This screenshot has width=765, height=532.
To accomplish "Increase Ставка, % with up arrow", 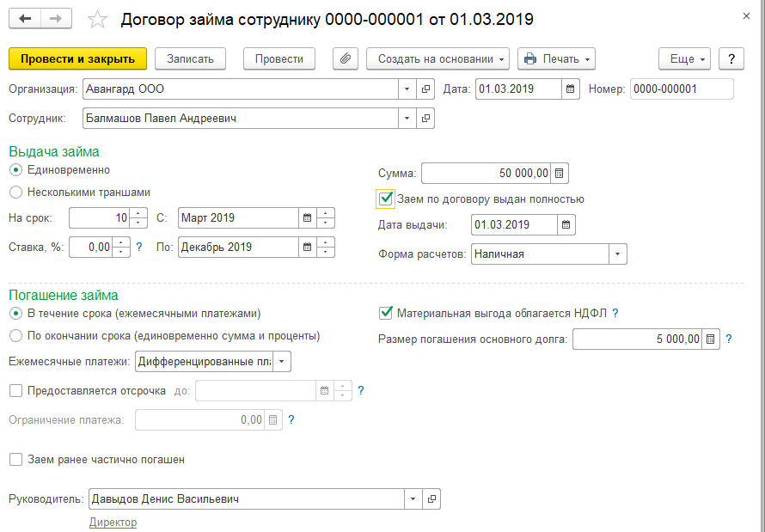I will (x=121, y=242).
